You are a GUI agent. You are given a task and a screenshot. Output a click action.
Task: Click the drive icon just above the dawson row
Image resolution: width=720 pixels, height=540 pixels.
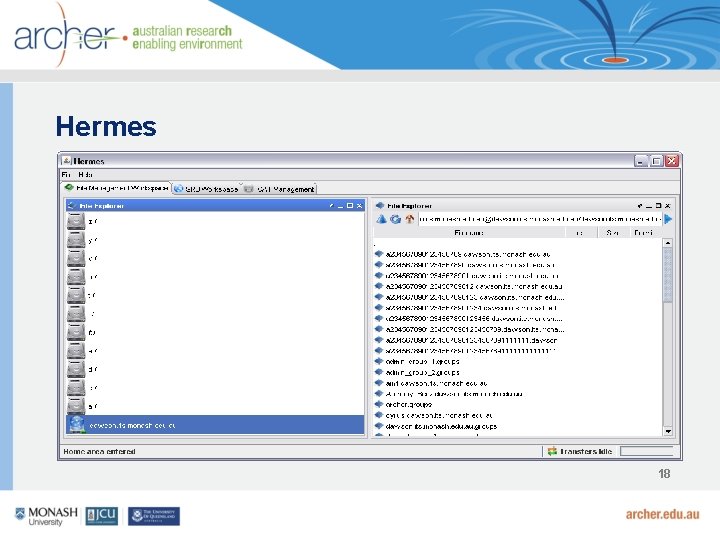[76, 406]
